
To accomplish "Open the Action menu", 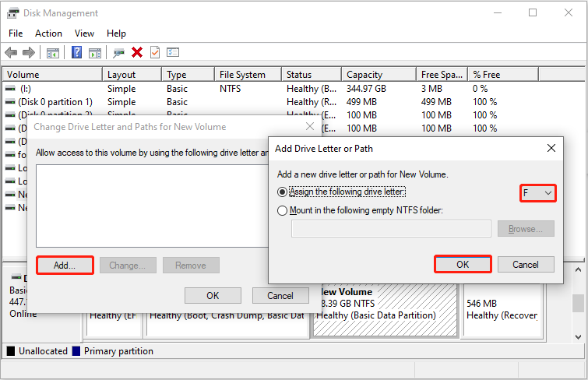I will [x=48, y=33].
